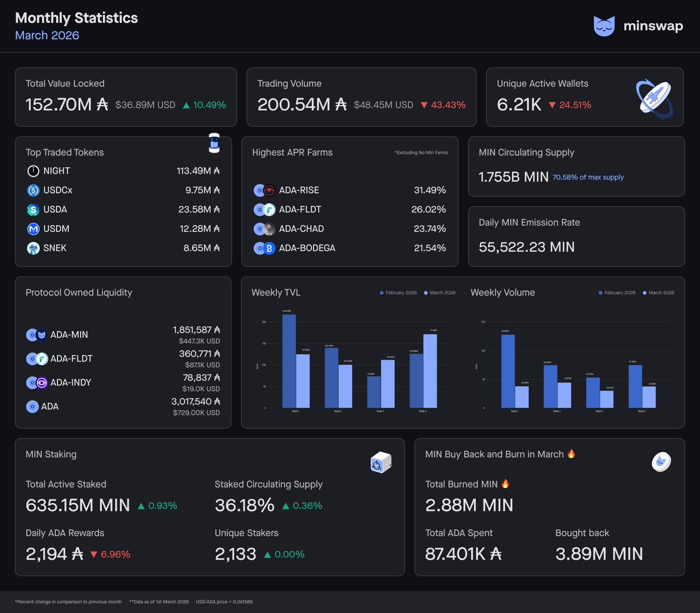Click the 'Monthly Statistics' heading
This screenshot has width=700, height=613.
coord(76,18)
